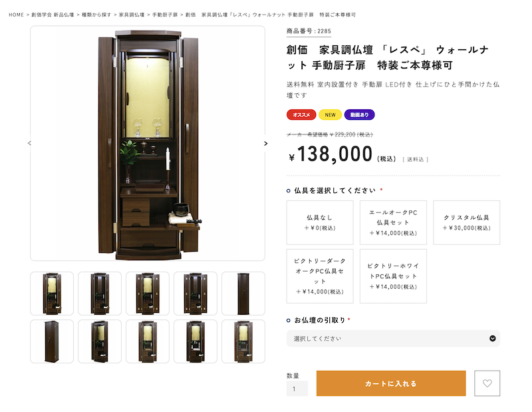Open お仏壇の引取り dropdown
Viewport: 532px width, 412px height.
coord(393,338)
